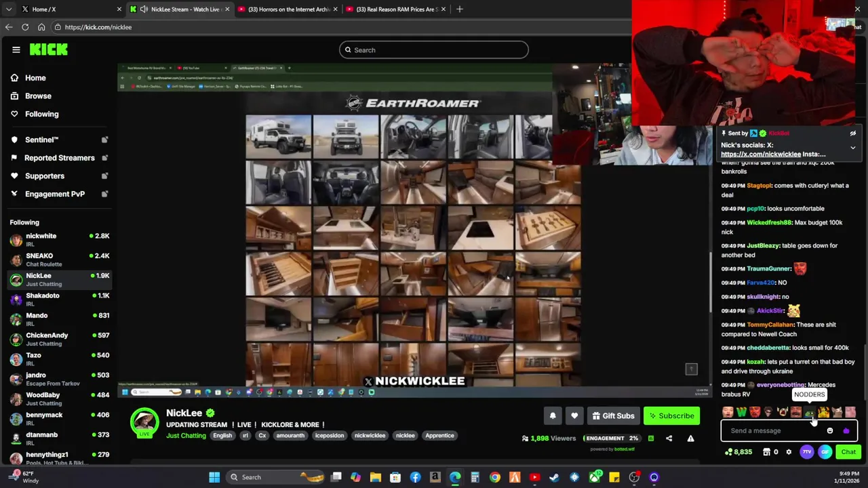
Task: Click the purple Kicks icon in chat box
Action: click(x=846, y=431)
